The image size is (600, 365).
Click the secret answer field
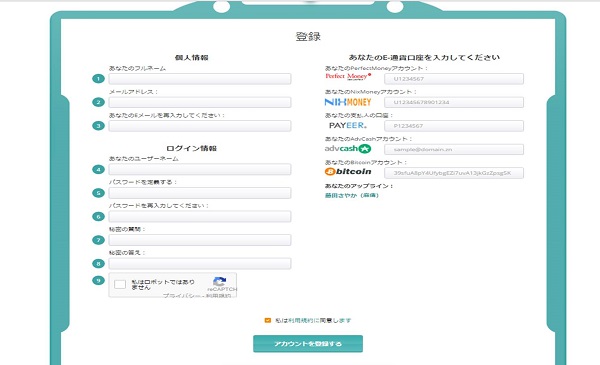200,264
